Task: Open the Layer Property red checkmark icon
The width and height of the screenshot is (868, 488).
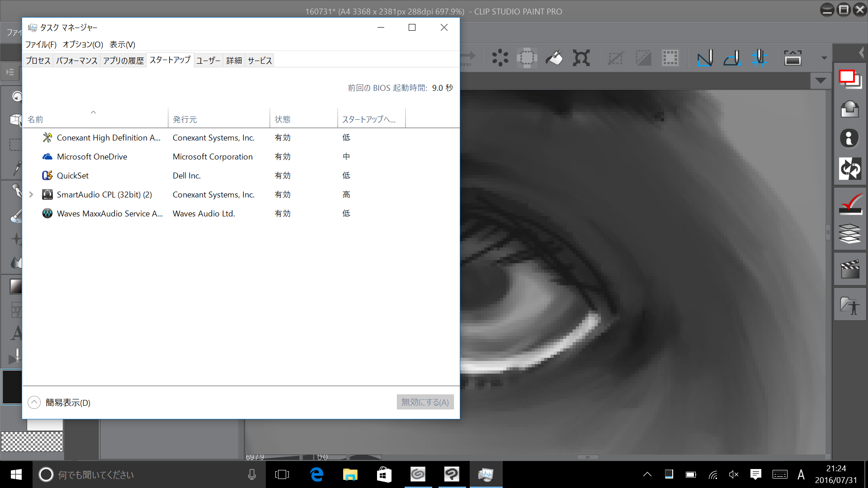Action: [x=849, y=204]
